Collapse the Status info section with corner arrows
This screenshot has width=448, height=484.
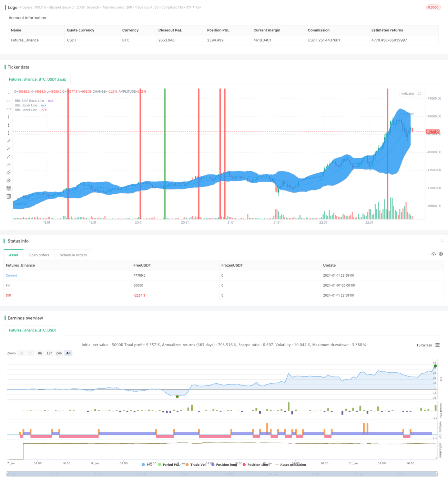tap(442, 241)
